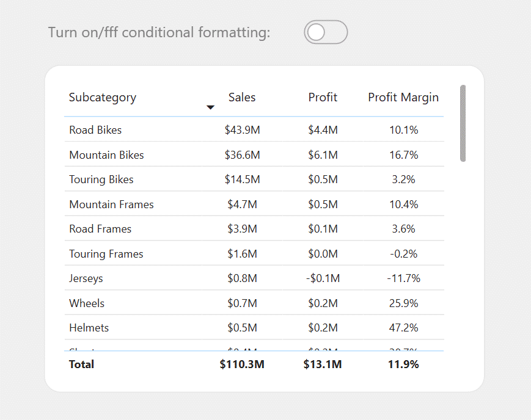
Task: Select the Touring Bikes row label
Action: click(101, 179)
